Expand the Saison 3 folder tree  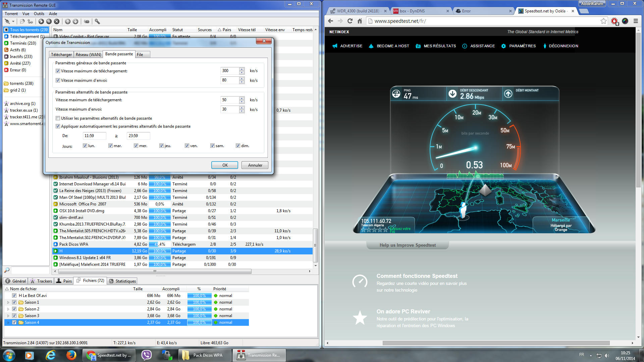tap(8, 316)
